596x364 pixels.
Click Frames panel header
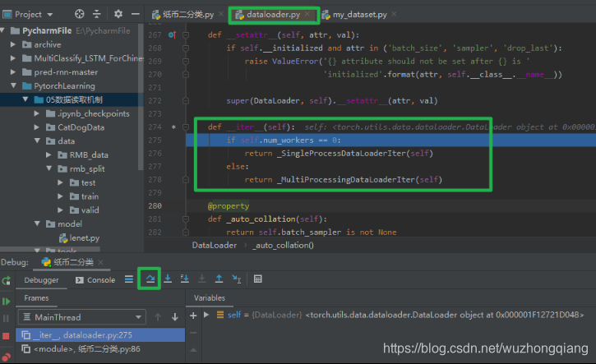(36, 298)
